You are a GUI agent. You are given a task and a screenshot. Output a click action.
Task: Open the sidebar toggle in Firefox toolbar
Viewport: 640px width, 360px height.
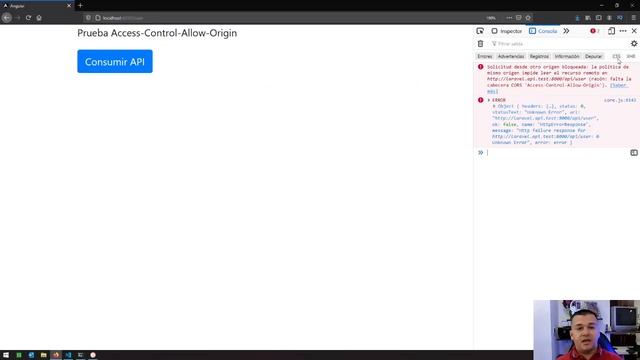click(598, 18)
